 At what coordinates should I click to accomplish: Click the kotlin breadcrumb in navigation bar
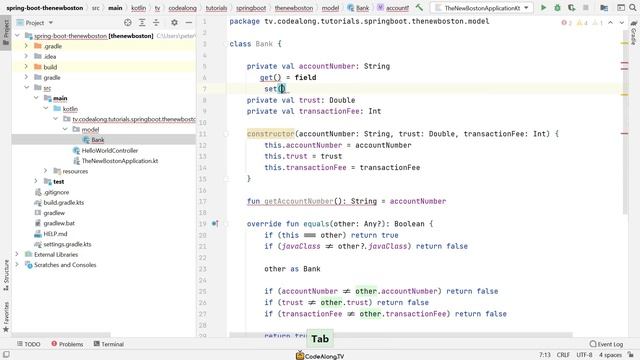point(139,8)
